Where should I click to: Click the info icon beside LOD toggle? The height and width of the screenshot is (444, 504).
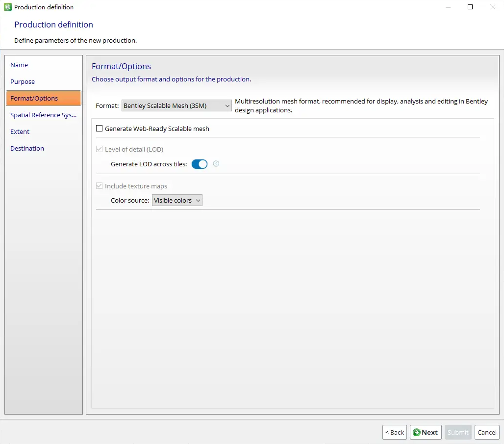pos(216,164)
